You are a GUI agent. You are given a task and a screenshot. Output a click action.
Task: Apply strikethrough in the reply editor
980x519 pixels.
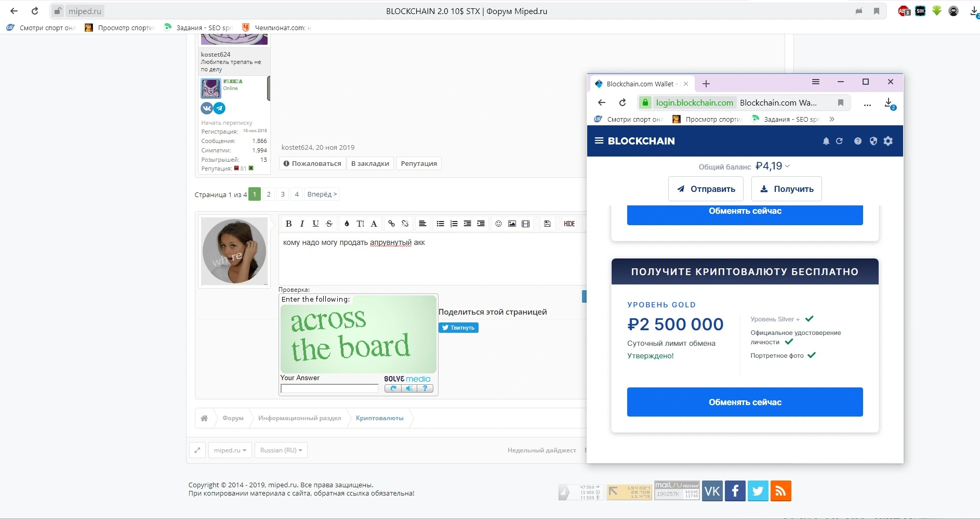329,224
